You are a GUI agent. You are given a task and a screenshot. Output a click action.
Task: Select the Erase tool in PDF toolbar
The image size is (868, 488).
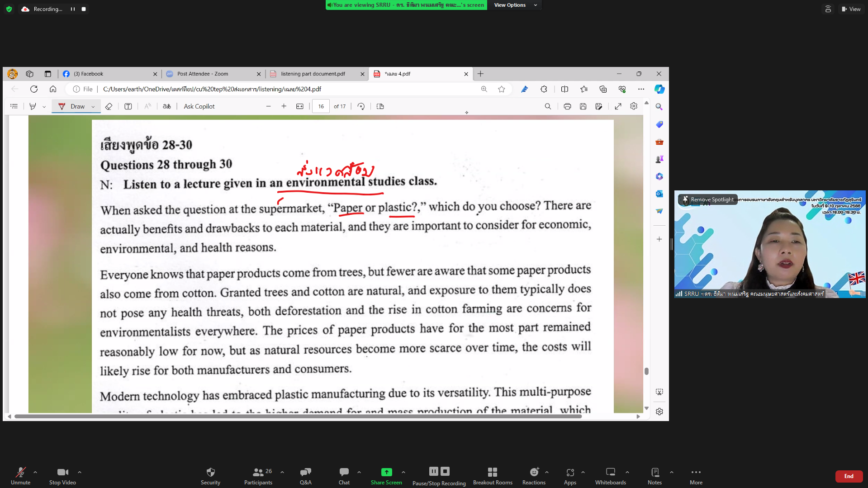pos(109,106)
